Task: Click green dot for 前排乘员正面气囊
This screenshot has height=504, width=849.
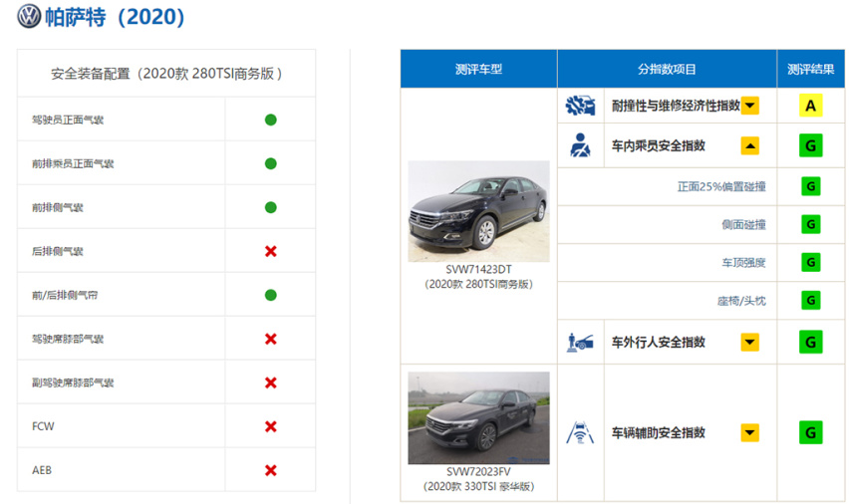Action: pos(271,163)
